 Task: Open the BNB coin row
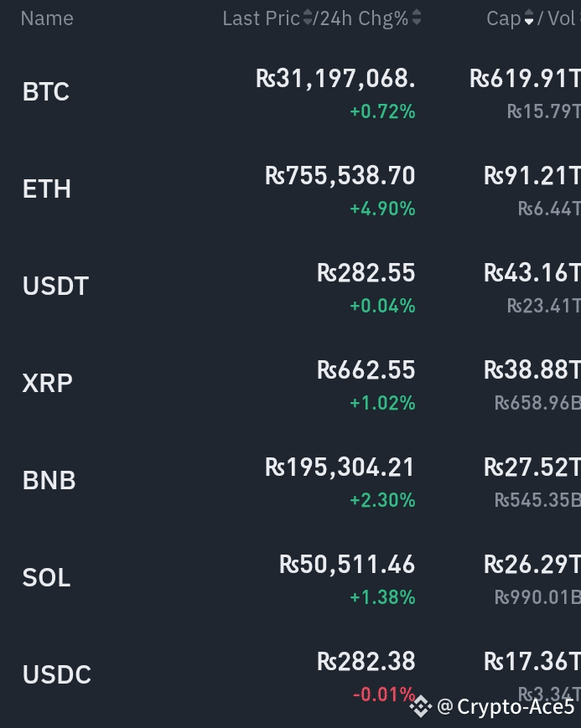point(290,481)
